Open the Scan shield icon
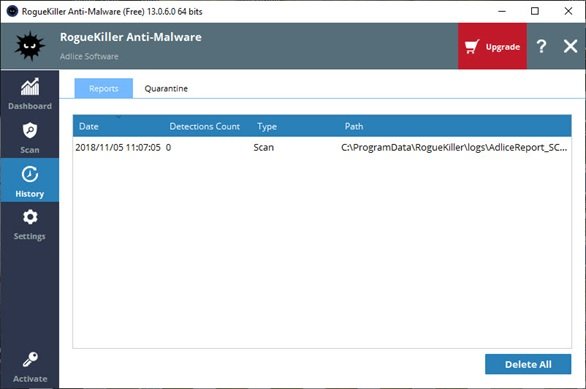Viewport: 586px width, 389px height. point(30,130)
